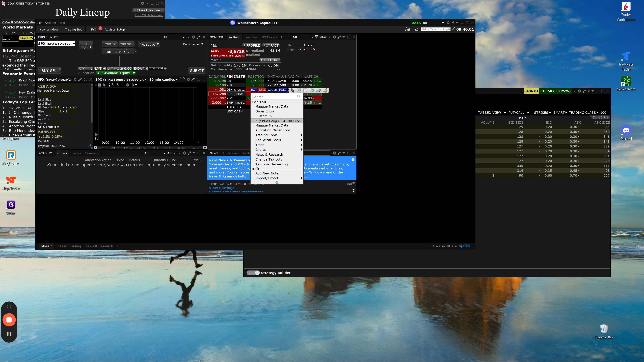Open global settings gear in title bar
644x362 pixels.
click(448, 22)
